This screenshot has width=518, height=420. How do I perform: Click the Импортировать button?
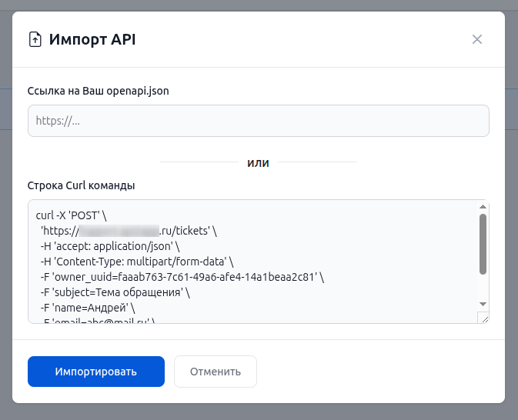(96, 372)
